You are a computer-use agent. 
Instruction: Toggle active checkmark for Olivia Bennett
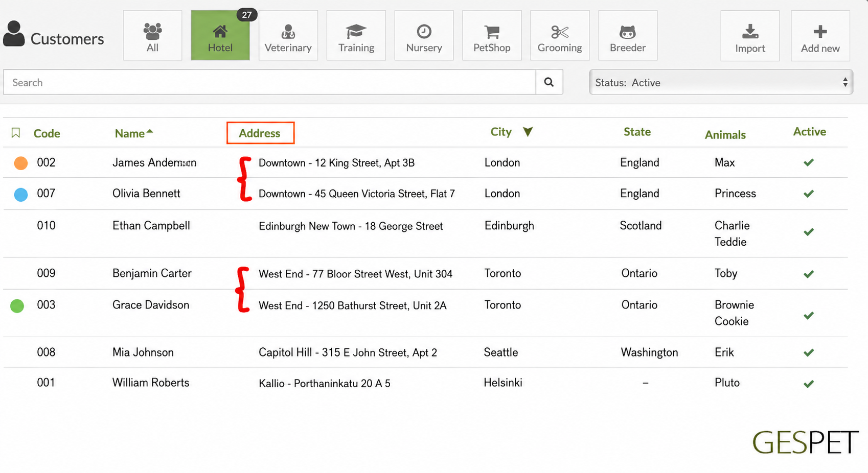pyautogui.click(x=809, y=194)
